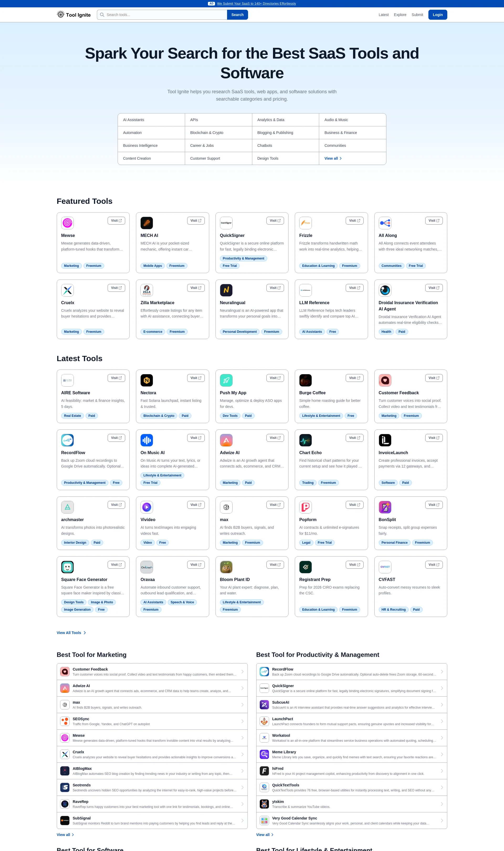Click the Push My App rocket icon
The height and width of the screenshot is (851, 504).
point(226,380)
